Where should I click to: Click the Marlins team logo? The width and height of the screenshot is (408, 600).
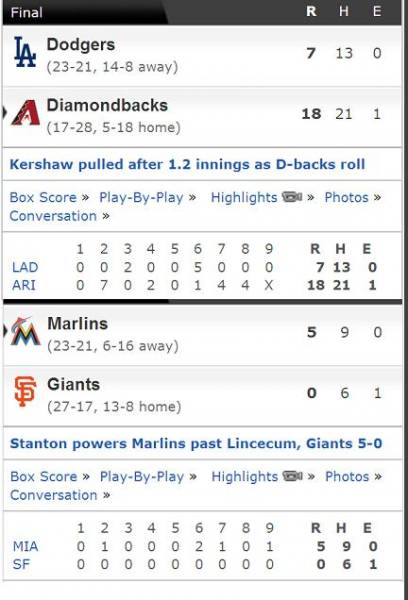[26, 331]
